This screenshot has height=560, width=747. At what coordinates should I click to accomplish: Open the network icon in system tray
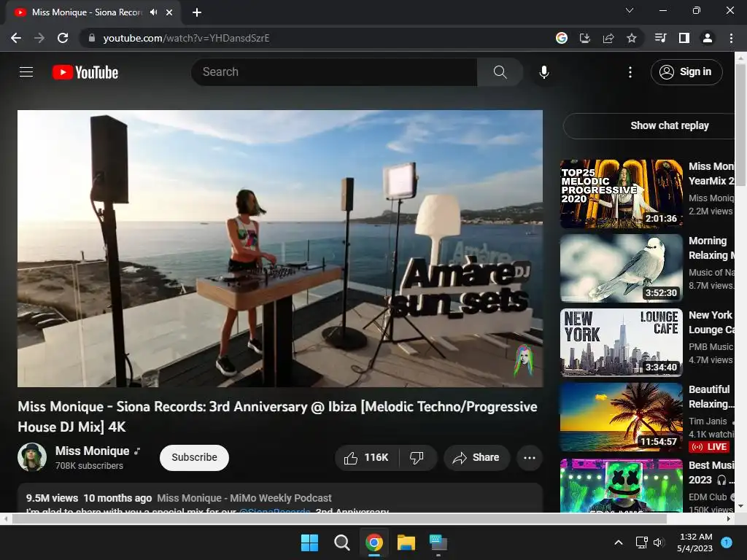[641, 542]
